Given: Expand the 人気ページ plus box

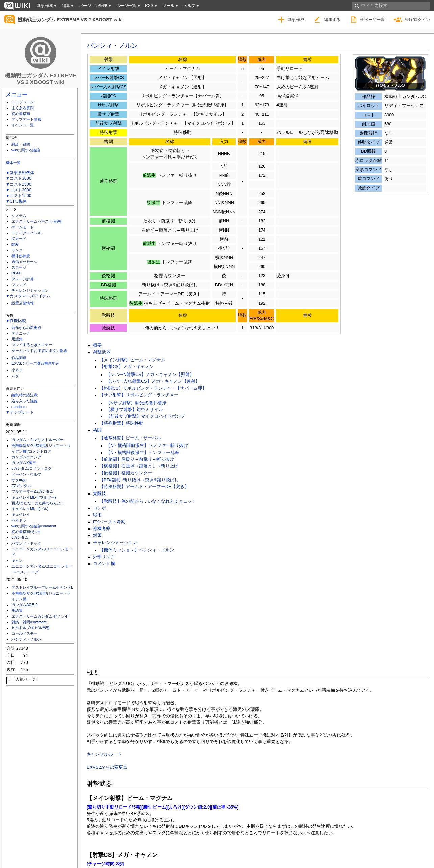Looking at the screenshot, I should tap(10, 680).
